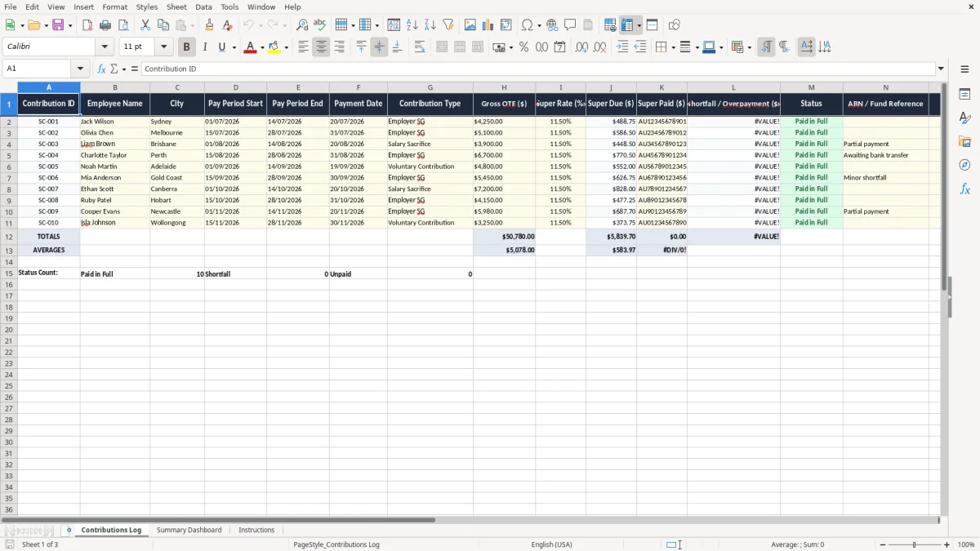Screen dimensions: 980x551
Task: Click the Clone Formatting paintbrush icon
Action: (210, 25)
